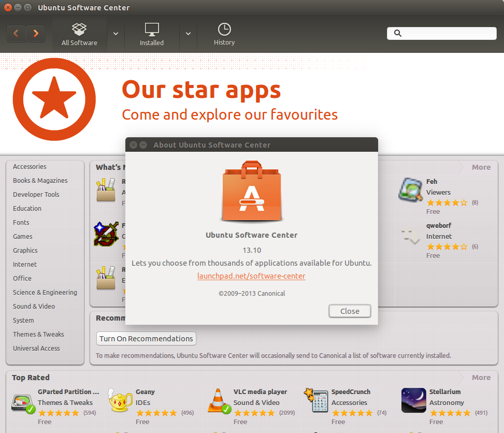Click More in the What's New section
Viewport: 504px width, 433px height.
coord(481,167)
